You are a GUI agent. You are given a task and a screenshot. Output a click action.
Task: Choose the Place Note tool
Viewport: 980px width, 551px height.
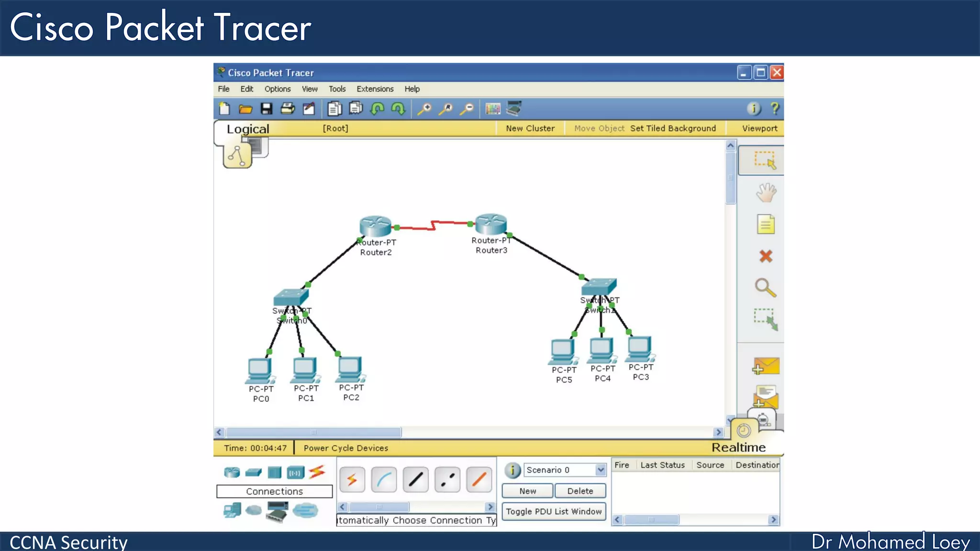(x=766, y=224)
